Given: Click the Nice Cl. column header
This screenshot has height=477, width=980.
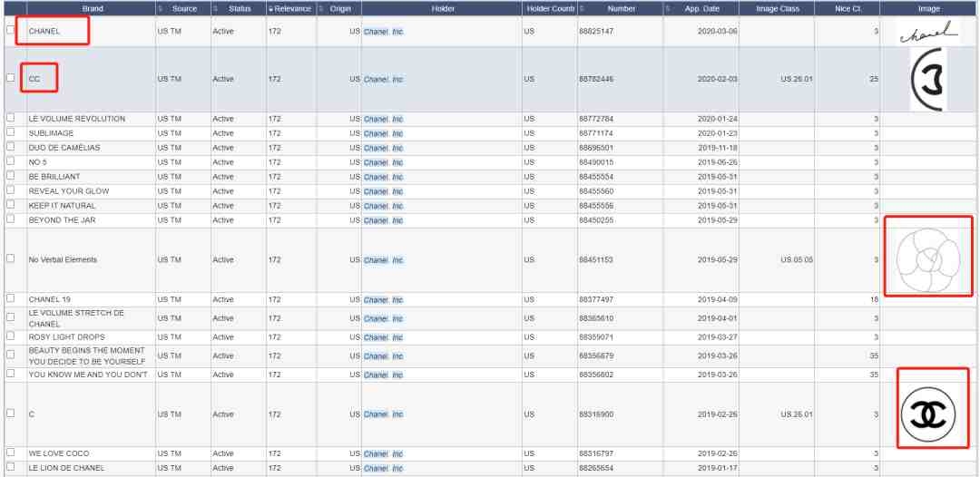Looking at the screenshot, I should 848,9.
